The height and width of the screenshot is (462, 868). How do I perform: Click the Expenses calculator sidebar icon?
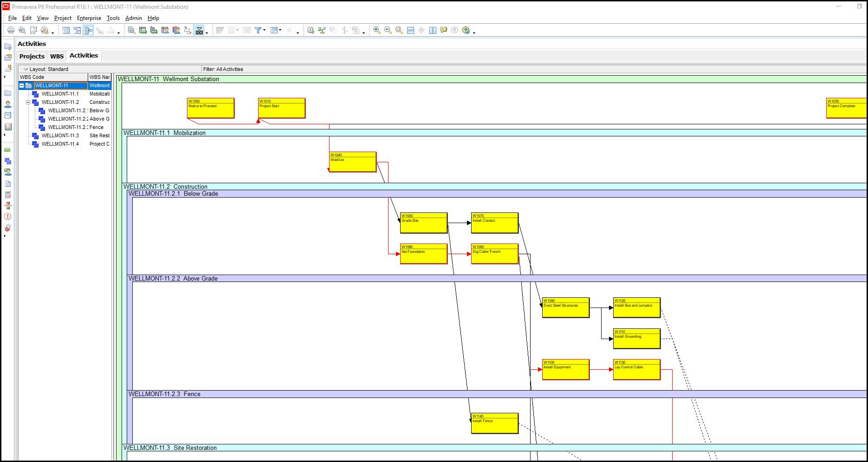click(8, 194)
